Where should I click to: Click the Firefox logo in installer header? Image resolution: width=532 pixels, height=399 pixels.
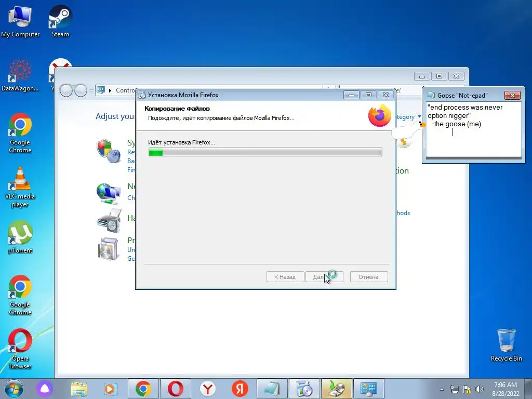pyautogui.click(x=380, y=116)
